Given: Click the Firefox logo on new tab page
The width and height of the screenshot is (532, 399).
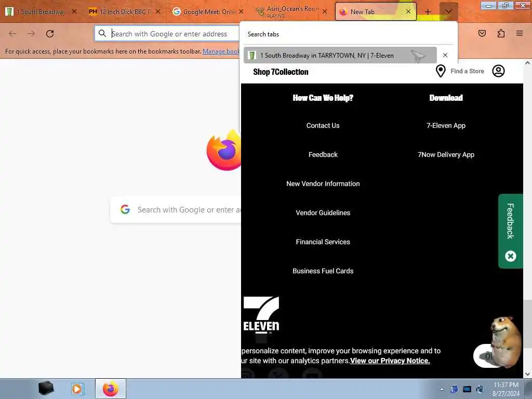Looking at the screenshot, I should coord(224,150).
